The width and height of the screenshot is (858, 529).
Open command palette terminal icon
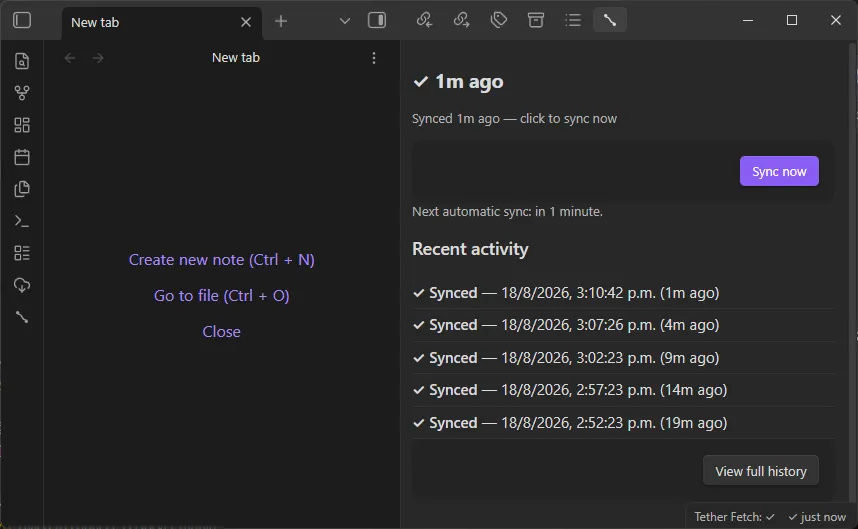(22, 221)
